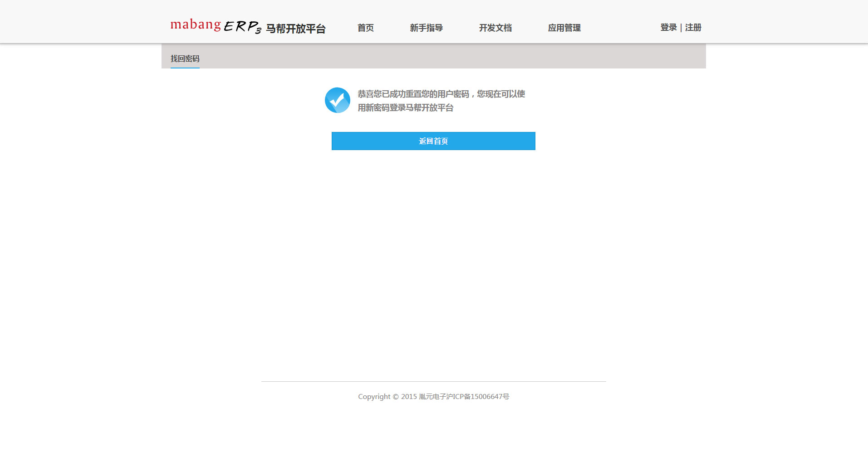The height and width of the screenshot is (467, 868).
Task: Click the 马帮开放平台 site title
Action: pyautogui.click(x=295, y=29)
